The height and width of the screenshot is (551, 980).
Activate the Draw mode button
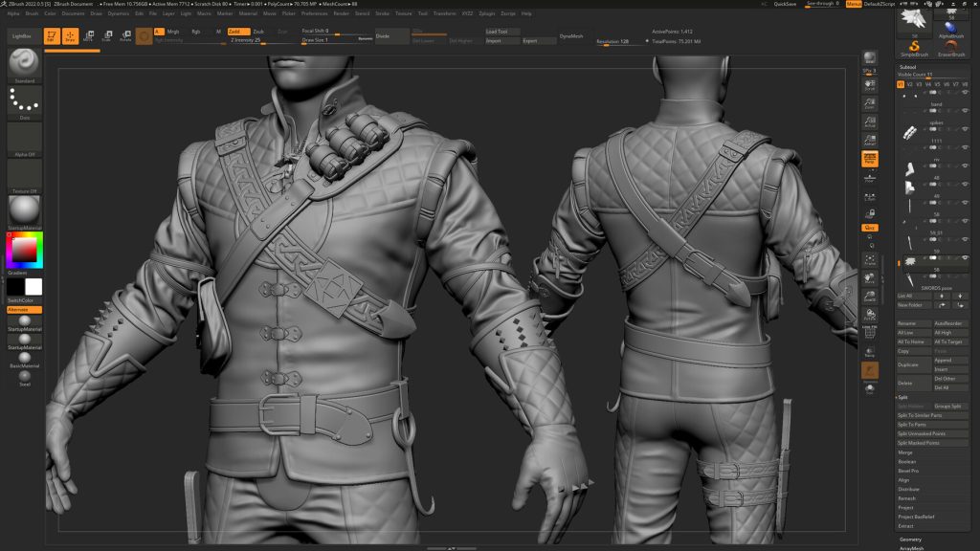coord(70,36)
